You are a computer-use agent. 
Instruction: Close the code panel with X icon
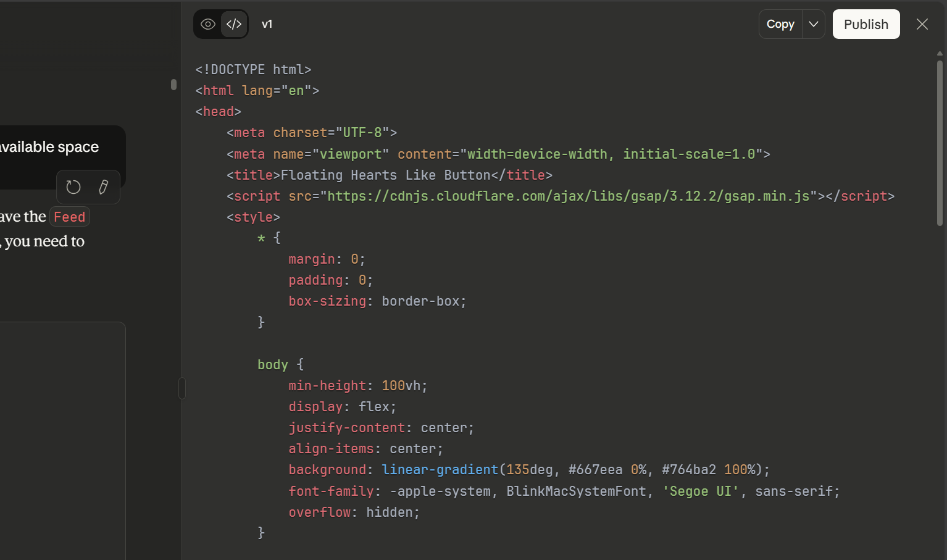coord(922,24)
